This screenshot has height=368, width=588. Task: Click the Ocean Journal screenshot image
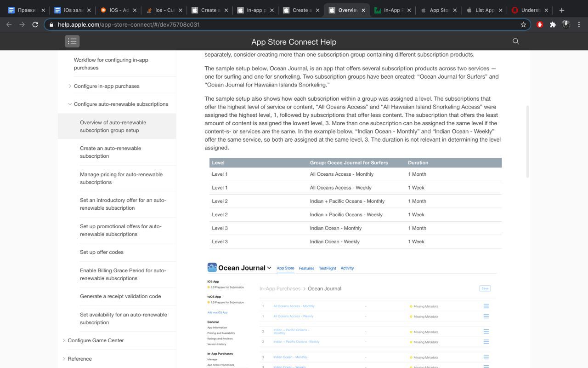pyautogui.click(x=352, y=314)
